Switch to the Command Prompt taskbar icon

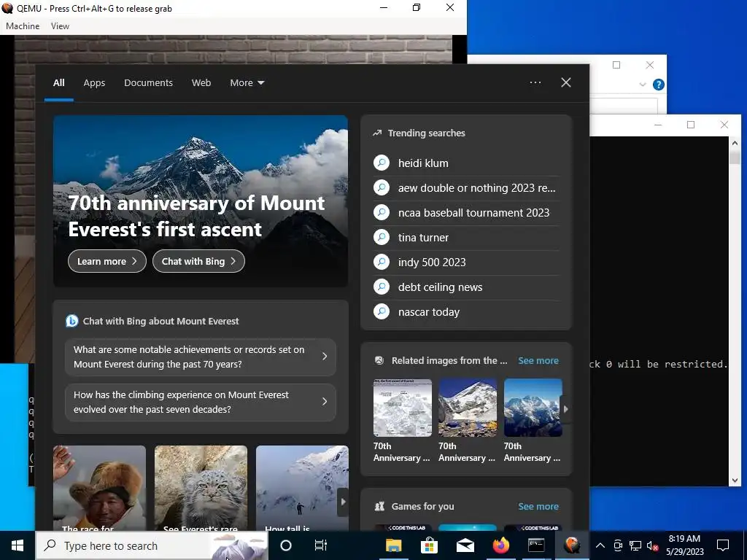[x=536, y=545]
